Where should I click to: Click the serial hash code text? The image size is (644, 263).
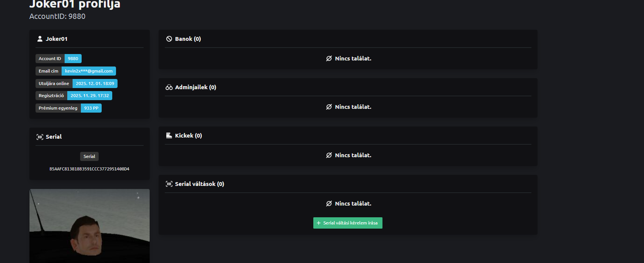click(x=89, y=169)
